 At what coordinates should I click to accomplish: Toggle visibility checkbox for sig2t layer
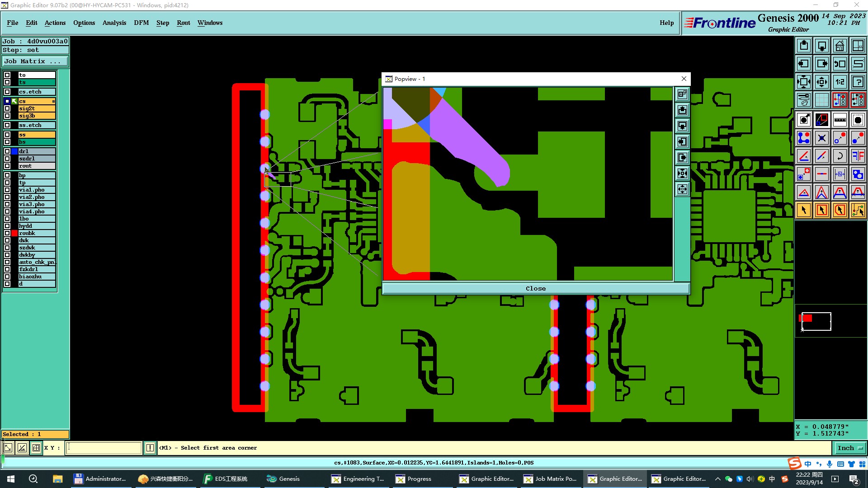click(7, 108)
